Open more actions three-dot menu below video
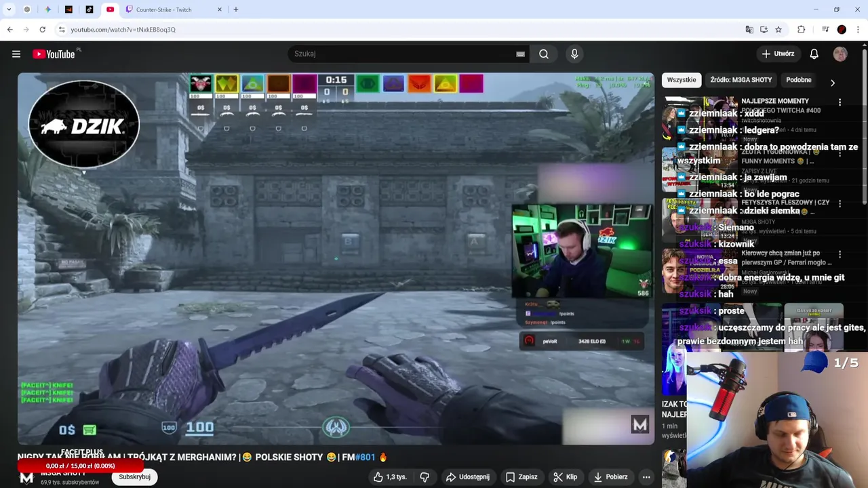The height and width of the screenshot is (488, 868). (x=646, y=477)
